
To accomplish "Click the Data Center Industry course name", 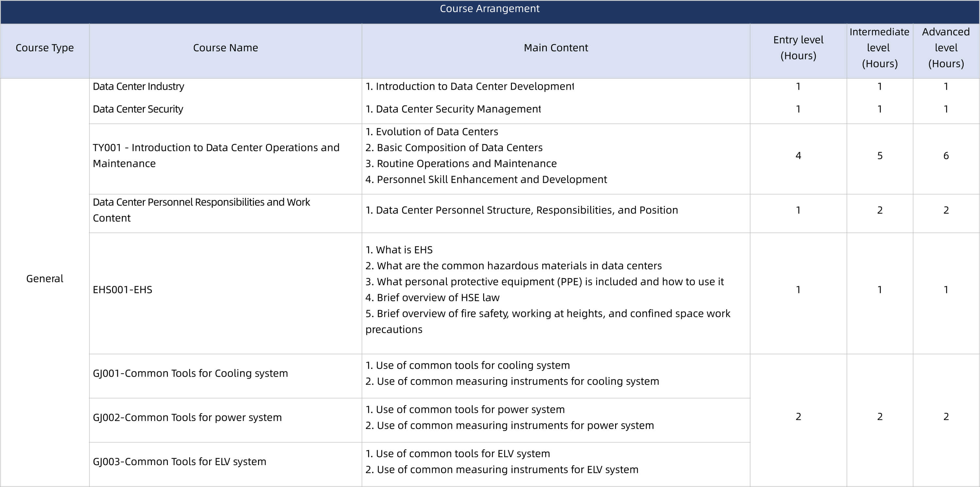I will point(139,87).
